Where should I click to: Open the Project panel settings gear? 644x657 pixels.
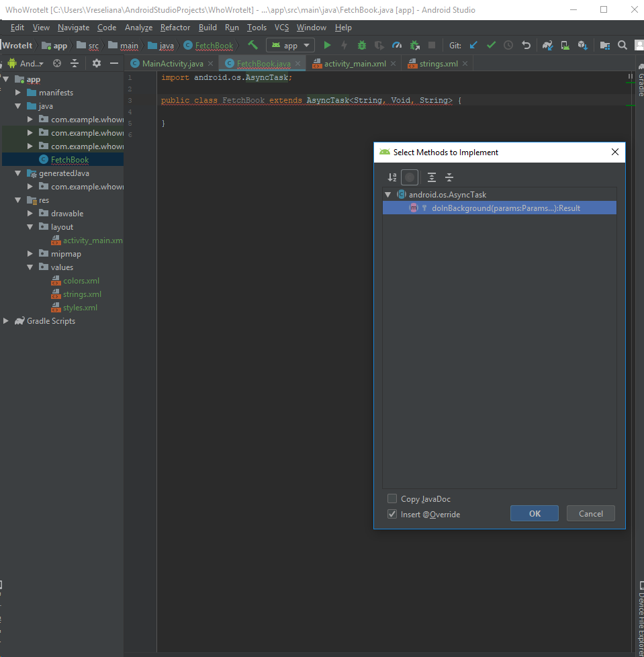[x=96, y=63]
